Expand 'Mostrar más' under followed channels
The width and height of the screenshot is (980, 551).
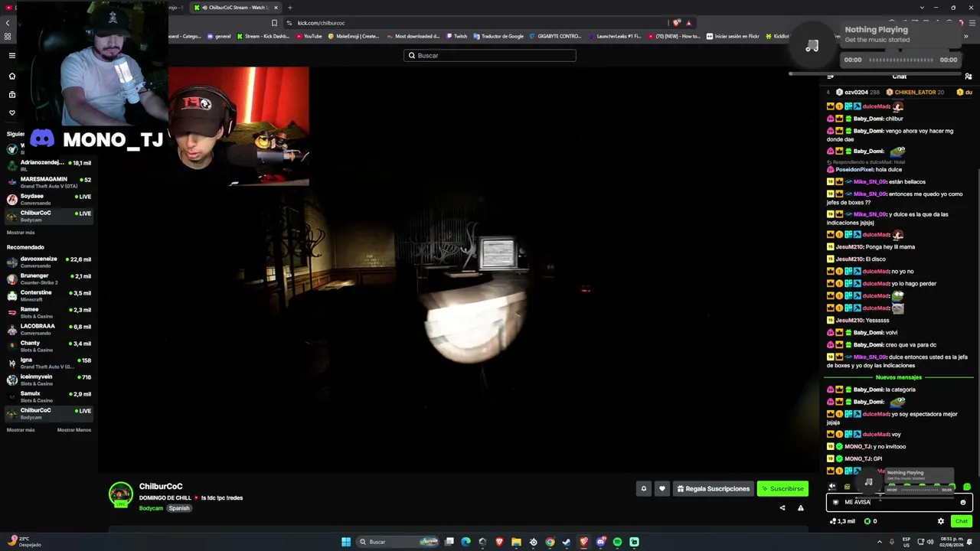(21, 233)
